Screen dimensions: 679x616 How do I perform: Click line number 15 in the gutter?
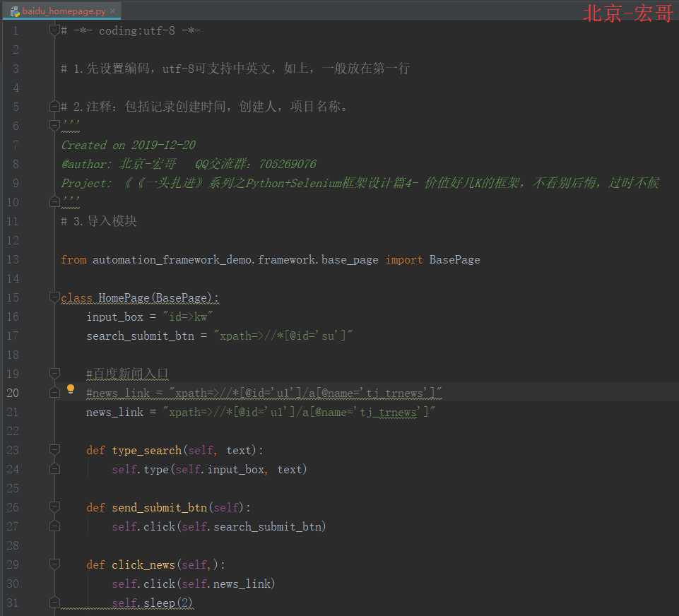point(13,298)
